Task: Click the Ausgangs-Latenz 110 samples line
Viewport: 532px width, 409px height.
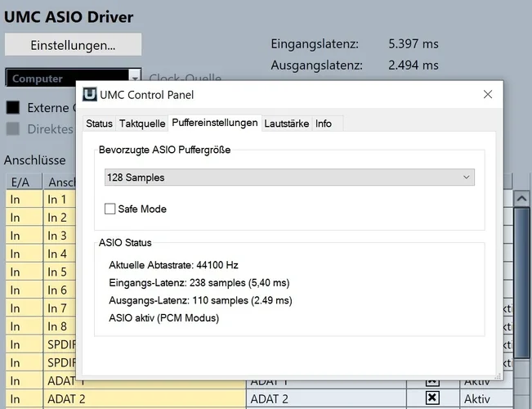Action: [x=200, y=300]
